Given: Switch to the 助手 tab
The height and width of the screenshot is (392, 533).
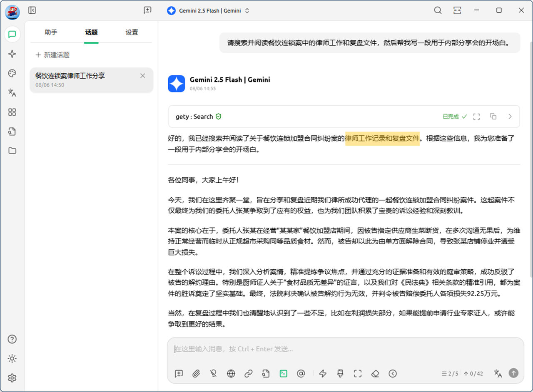Looking at the screenshot, I should point(51,32).
